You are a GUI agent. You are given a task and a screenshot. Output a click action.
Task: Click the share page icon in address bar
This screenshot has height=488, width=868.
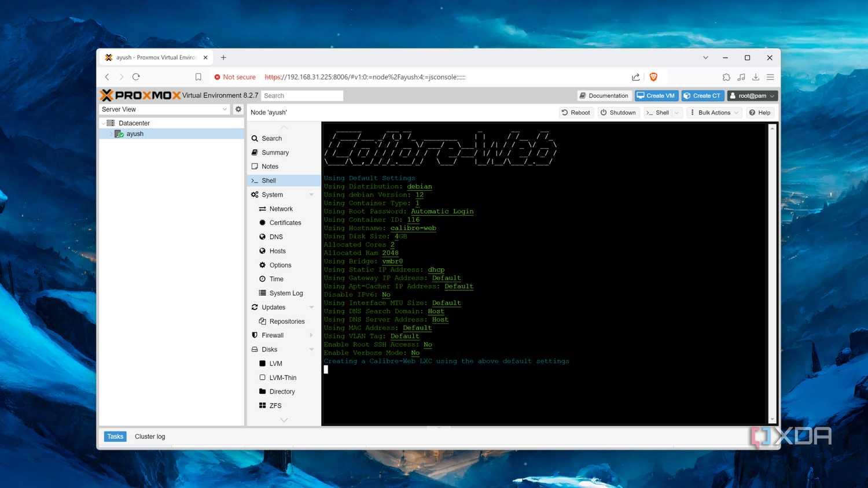(x=636, y=77)
